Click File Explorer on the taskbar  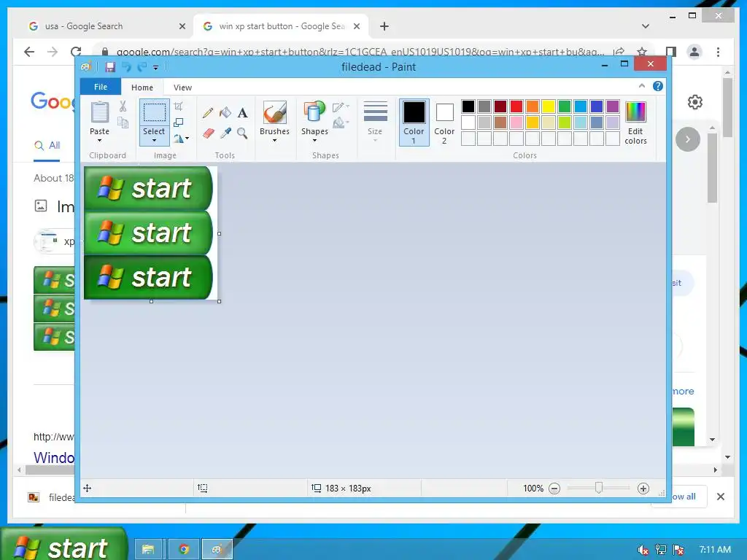point(148,550)
